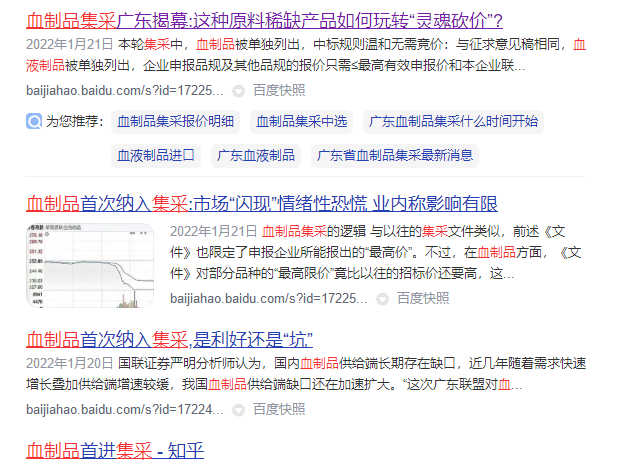Click snippet text starting 2022年1月20日 国联证券
This screenshot has height=463, width=632.
tap(306, 374)
